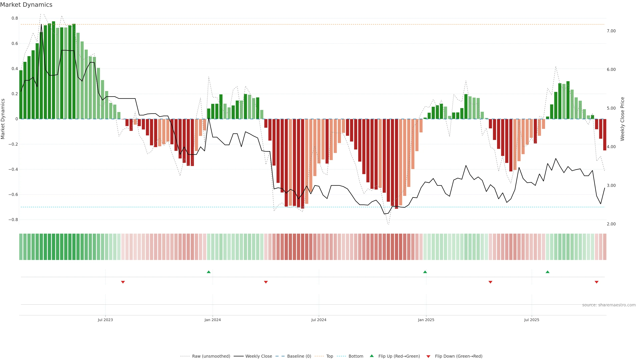Image resolution: width=644 pixels, height=362 pixels.
Task: Click the green Flip Up marker after Jul 2025
Action: 548,272
